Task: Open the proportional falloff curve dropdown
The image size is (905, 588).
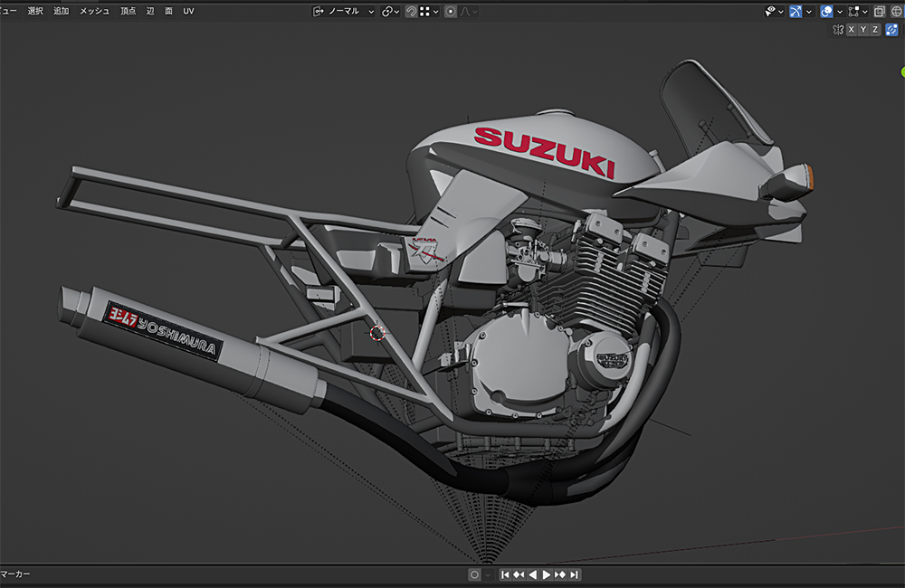Action: 469,12
